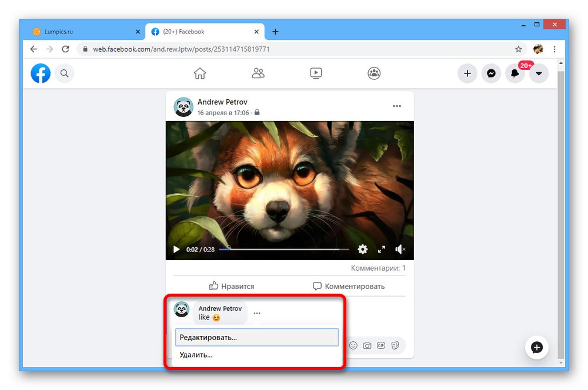Viewport: 588px width, 390px height.
Task: Select Удалить... in the comment menu
Action: [x=257, y=355]
